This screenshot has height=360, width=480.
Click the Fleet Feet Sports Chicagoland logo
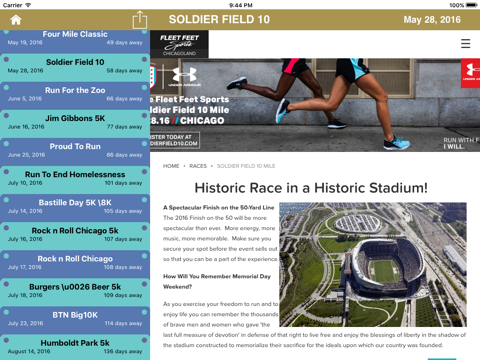pyautogui.click(x=179, y=44)
